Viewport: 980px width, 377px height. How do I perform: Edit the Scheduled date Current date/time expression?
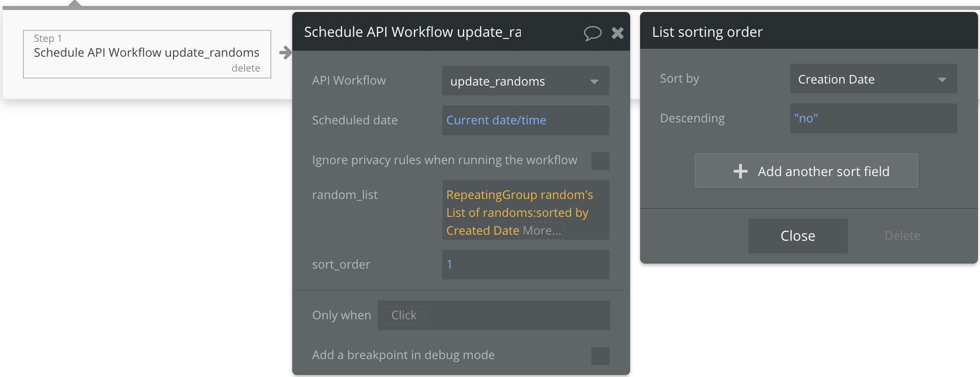point(496,120)
